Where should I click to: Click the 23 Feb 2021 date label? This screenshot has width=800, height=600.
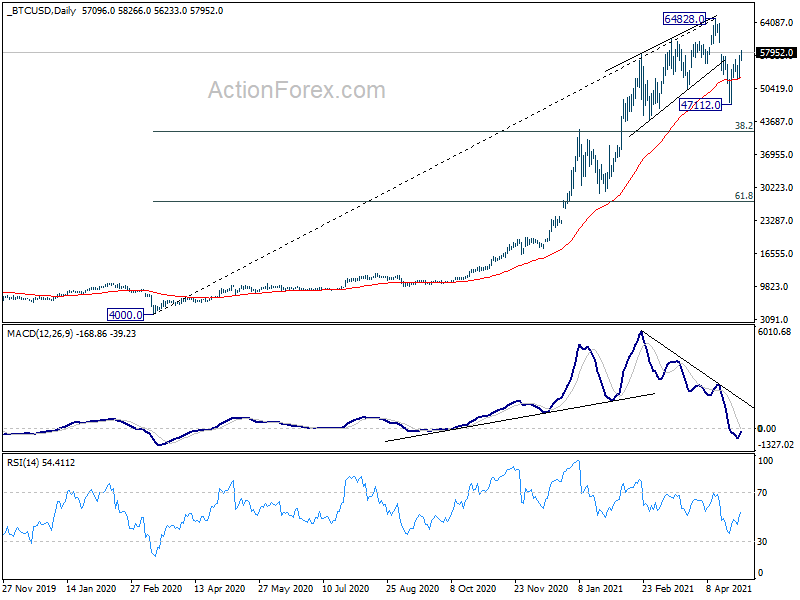(668, 589)
